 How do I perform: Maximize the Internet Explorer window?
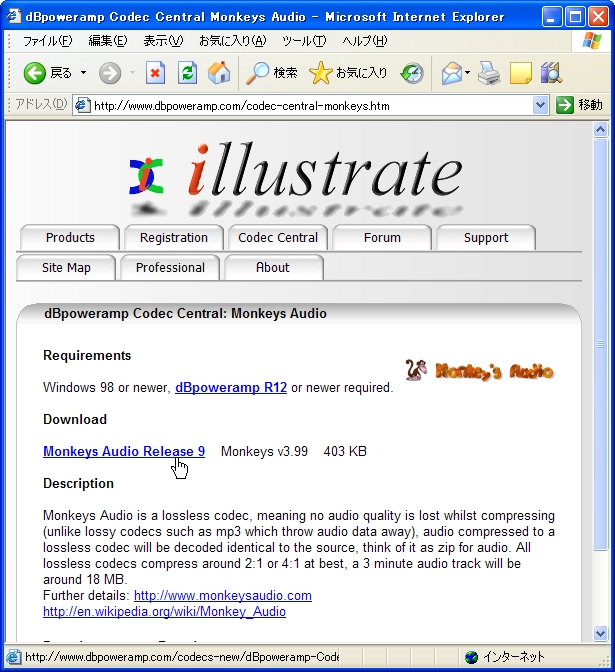575,17
